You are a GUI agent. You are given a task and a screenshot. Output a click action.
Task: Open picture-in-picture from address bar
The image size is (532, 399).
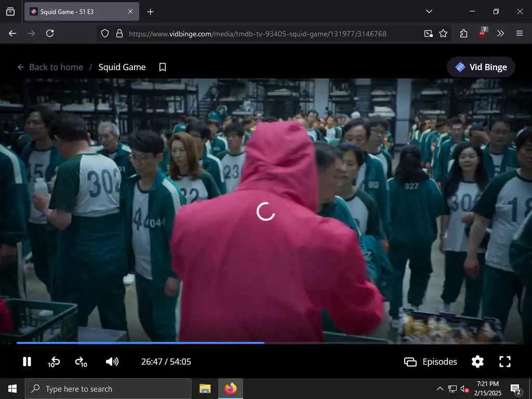[428, 33]
